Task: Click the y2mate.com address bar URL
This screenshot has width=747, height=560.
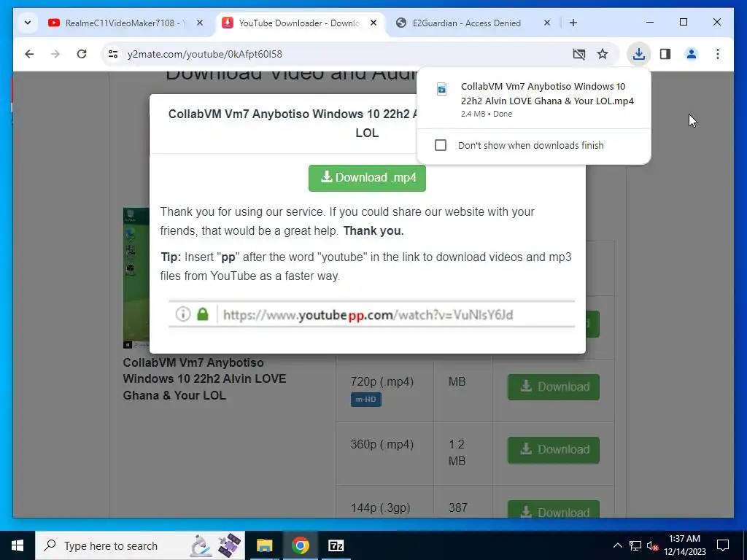Action: pyautogui.click(x=205, y=54)
